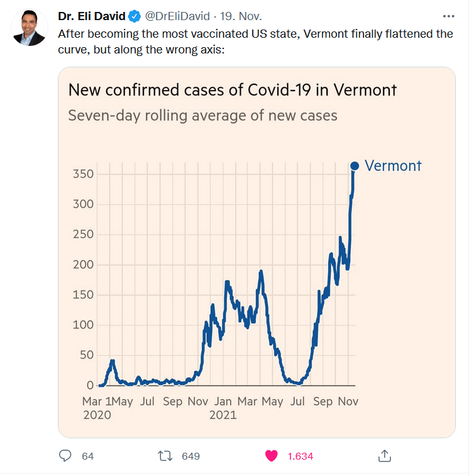This screenshot has height=476, width=476.
Task: Open the share upload icon
Action: click(x=385, y=456)
